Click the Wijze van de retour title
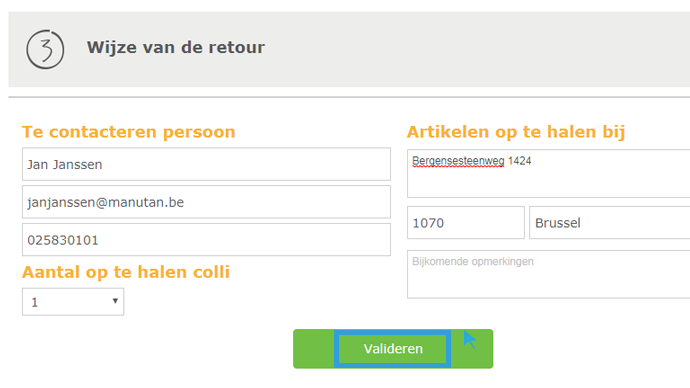The image size is (690, 388). point(176,47)
